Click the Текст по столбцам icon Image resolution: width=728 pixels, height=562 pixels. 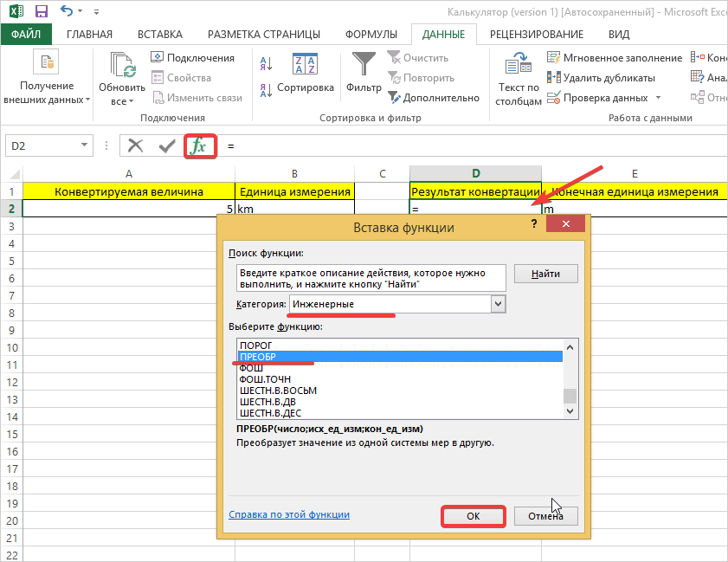tap(519, 65)
